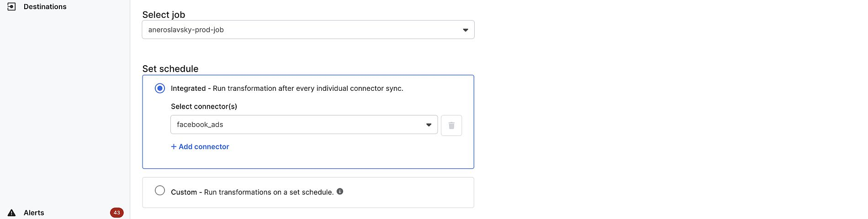Click the plus icon before Add connector
Viewport: 868px width, 219px height.
pyautogui.click(x=174, y=146)
